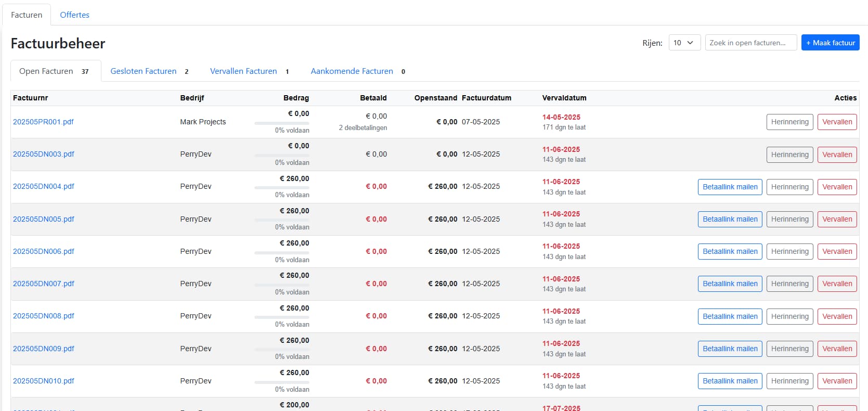
Task: Click Vervallen for invoice 202505DN010
Action: point(837,381)
